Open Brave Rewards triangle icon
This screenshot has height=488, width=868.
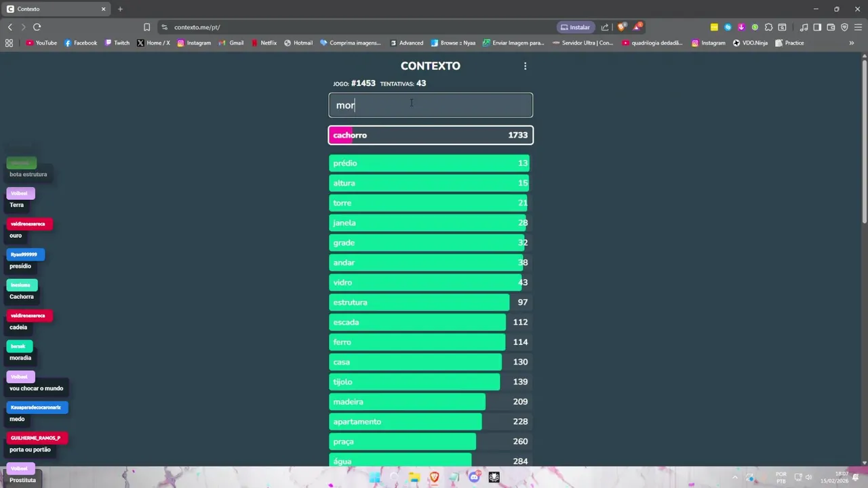(637, 27)
